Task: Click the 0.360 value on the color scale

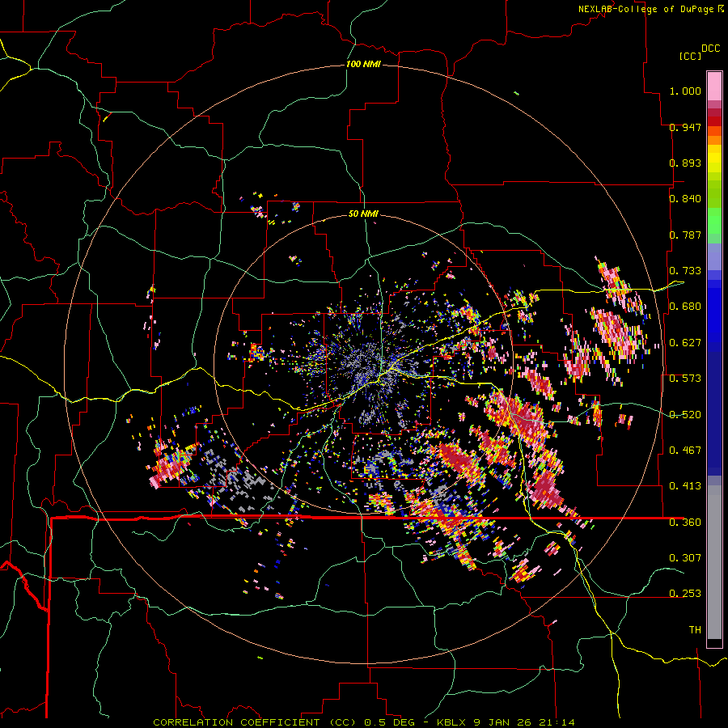Action: tap(685, 522)
